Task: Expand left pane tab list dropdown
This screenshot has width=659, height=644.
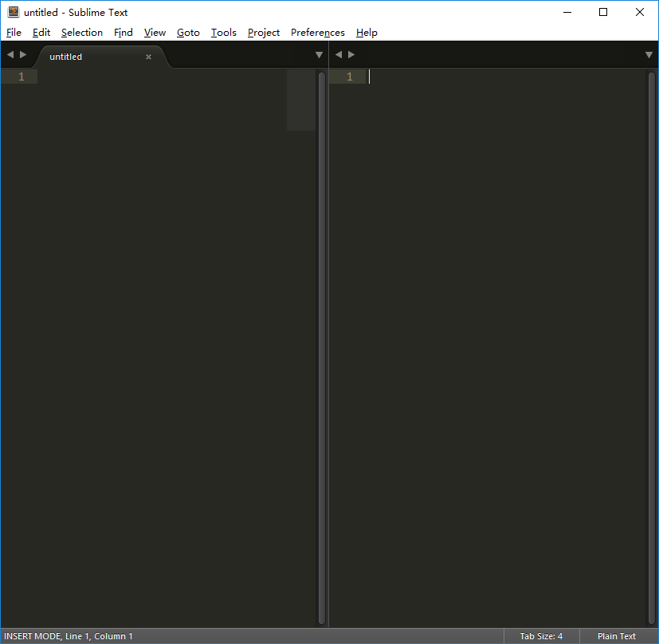Action: pos(319,55)
